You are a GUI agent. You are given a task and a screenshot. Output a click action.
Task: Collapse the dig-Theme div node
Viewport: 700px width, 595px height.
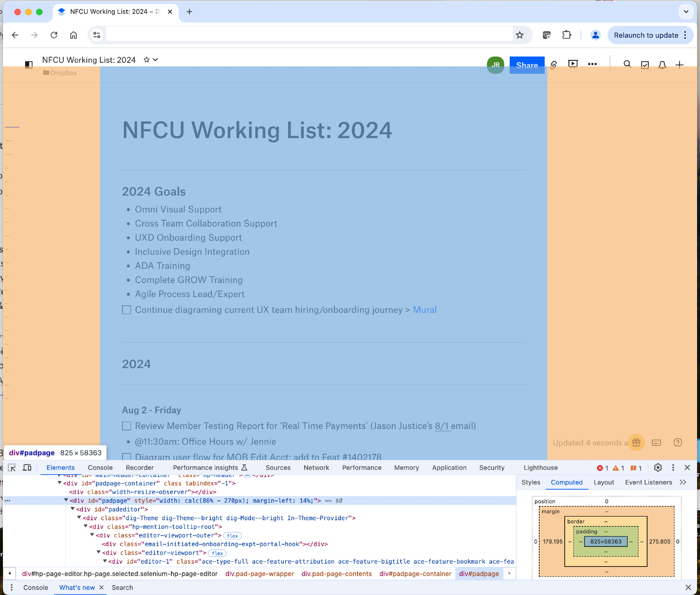click(x=79, y=518)
